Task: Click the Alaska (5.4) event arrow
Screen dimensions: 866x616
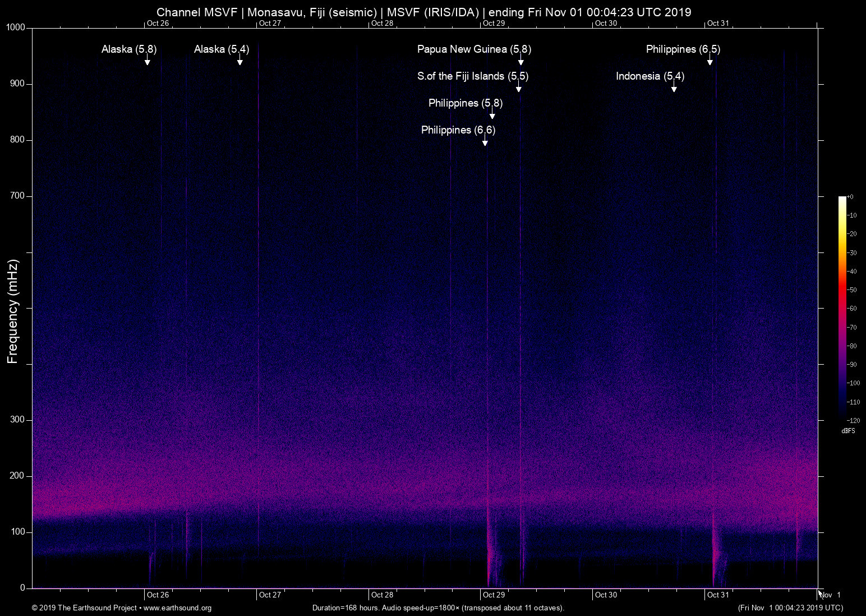Action: click(240, 62)
